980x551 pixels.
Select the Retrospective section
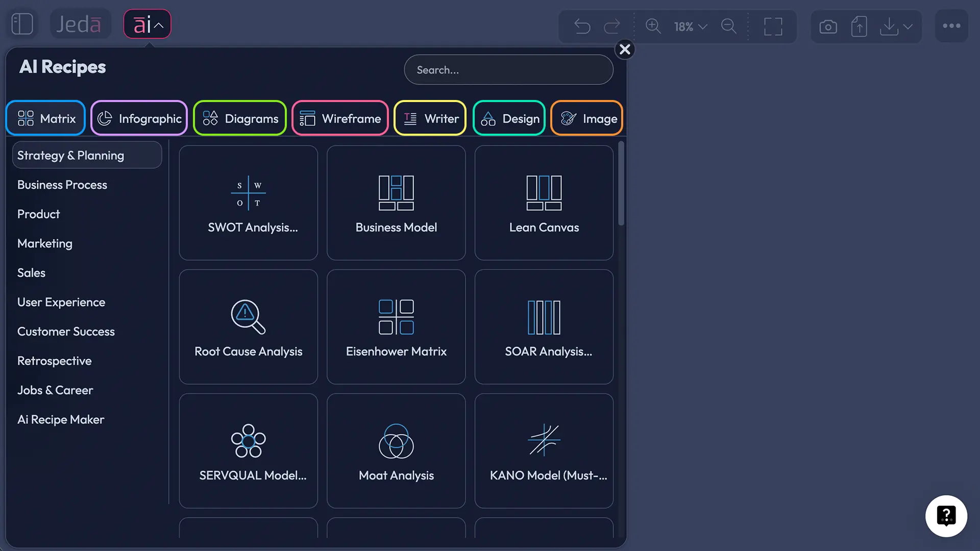point(54,361)
